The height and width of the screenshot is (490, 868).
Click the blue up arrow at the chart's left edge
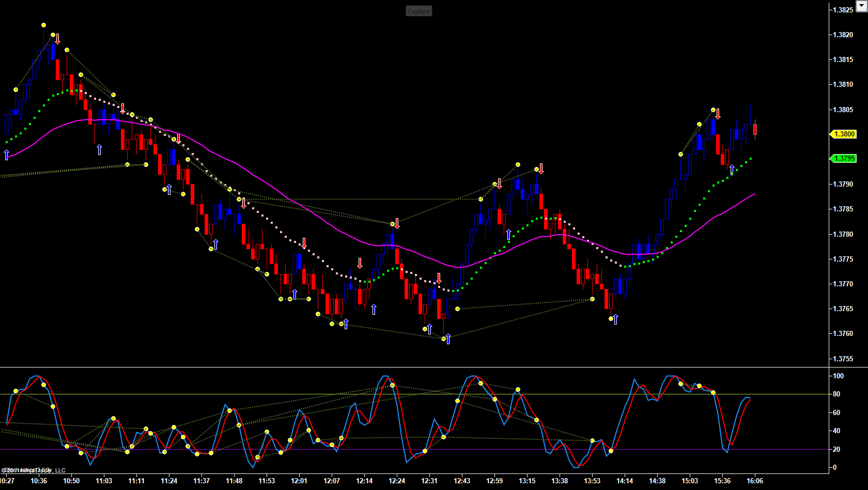point(6,155)
